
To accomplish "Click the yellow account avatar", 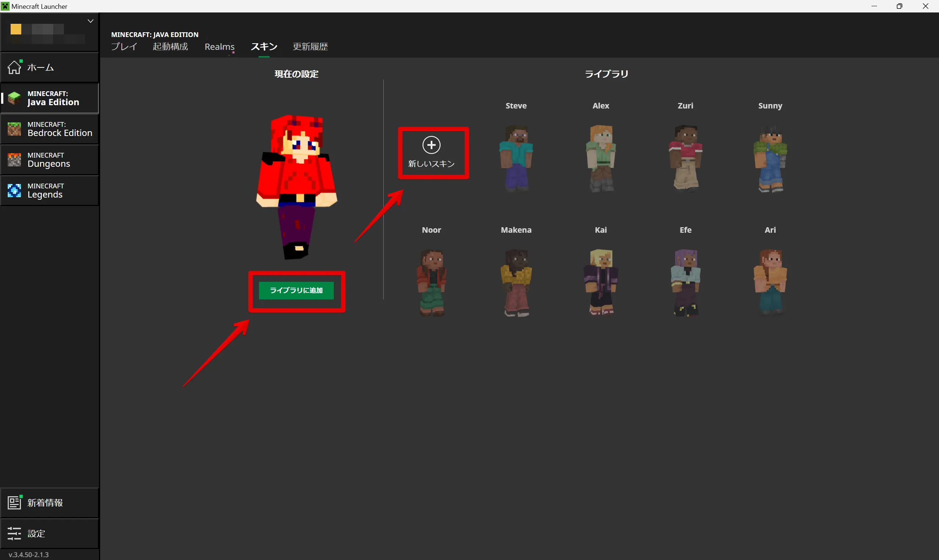I will [16, 29].
